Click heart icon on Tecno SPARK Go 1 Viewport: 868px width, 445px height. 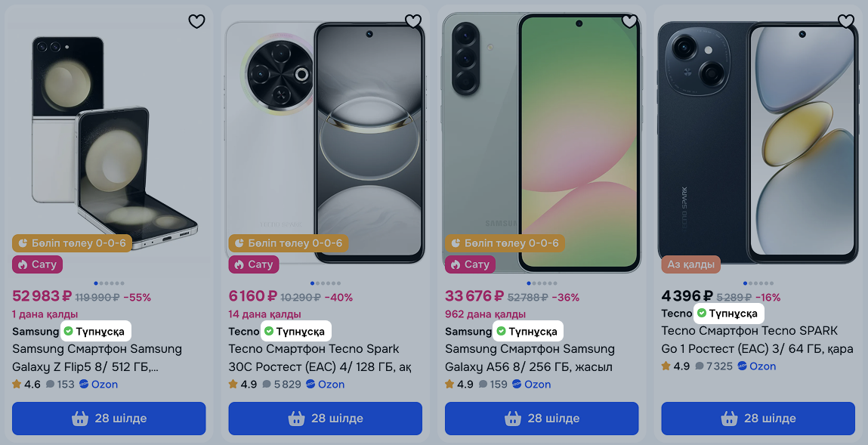(x=846, y=21)
